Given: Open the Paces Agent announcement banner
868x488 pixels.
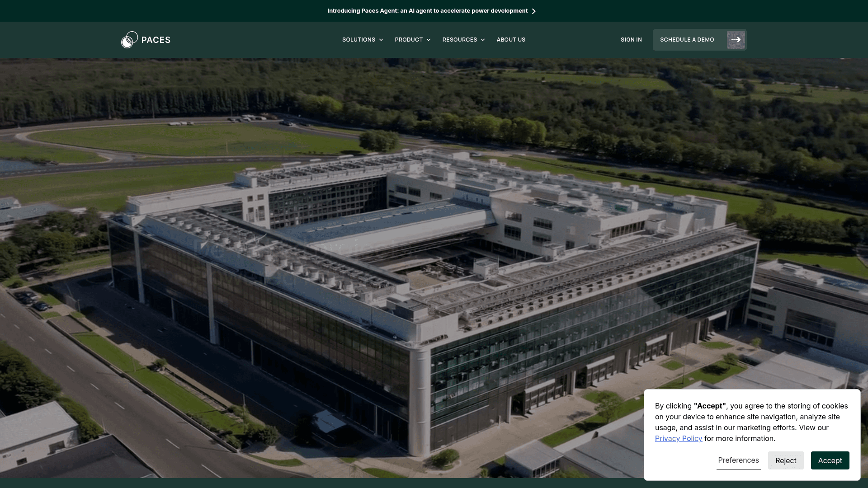Looking at the screenshot, I should (431, 11).
